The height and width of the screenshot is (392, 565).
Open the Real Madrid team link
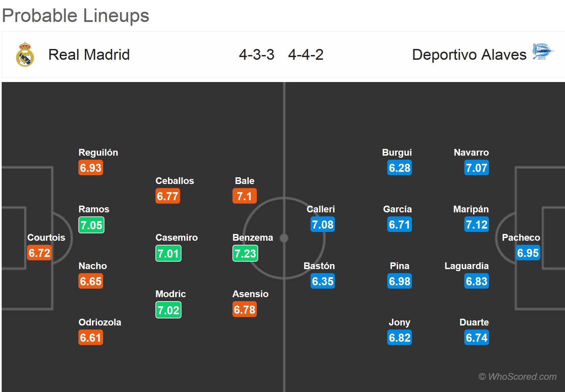click(x=89, y=55)
